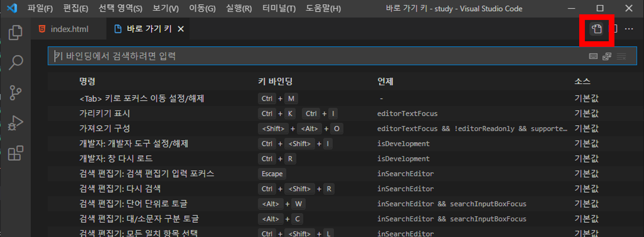The height and width of the screenshot is (237, 644).
Task: Open the 실행(R) menu
Action: click(x=239, y=9)
